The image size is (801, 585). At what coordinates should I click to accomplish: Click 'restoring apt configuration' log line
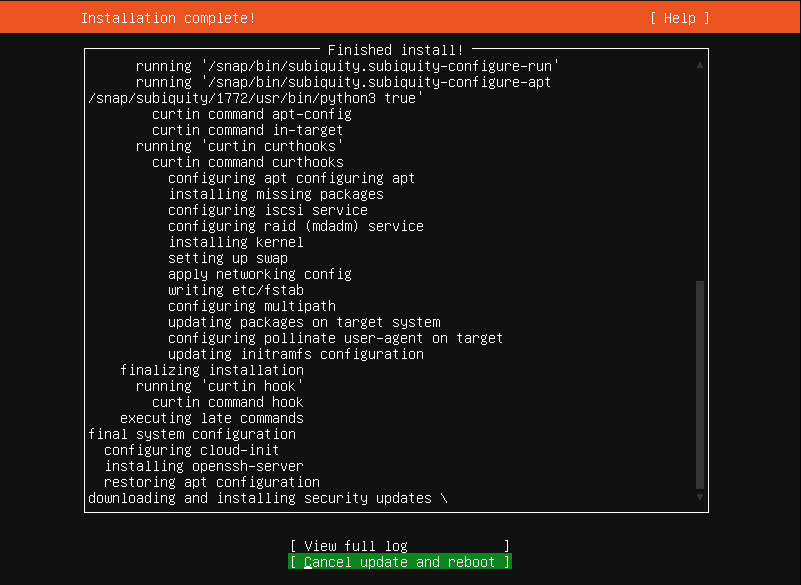tap(212, 482)
